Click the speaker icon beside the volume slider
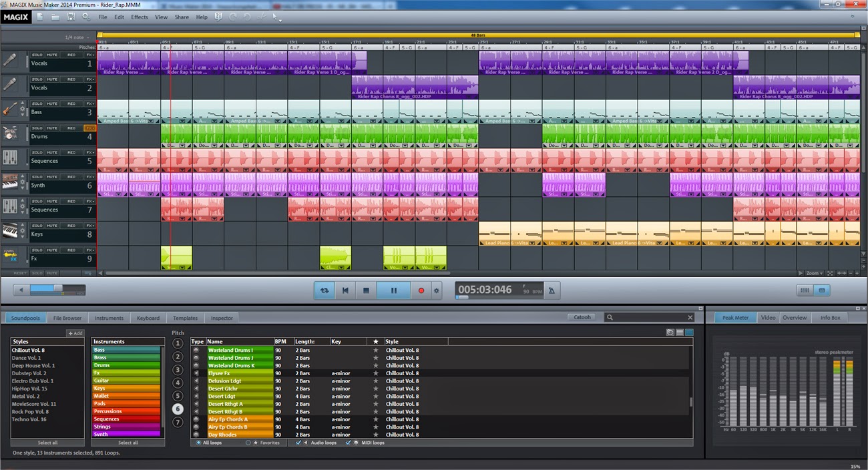868x470 pixels. (21, 290)
